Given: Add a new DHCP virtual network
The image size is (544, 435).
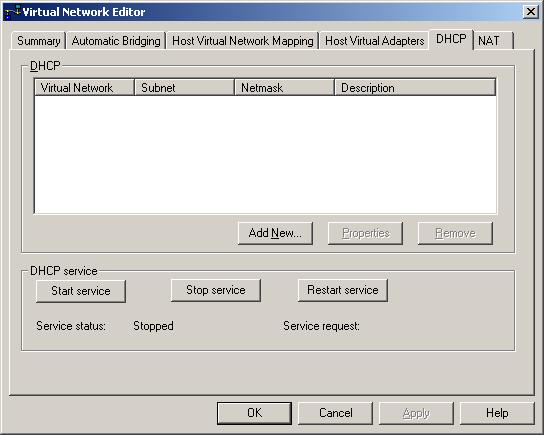Looking at the screenshot, I should click(x=275, y=233).
